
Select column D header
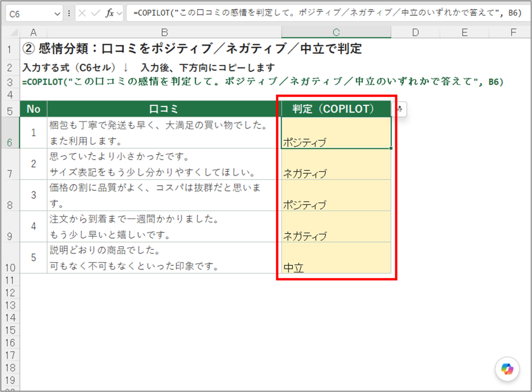click(x=415, y=32)
